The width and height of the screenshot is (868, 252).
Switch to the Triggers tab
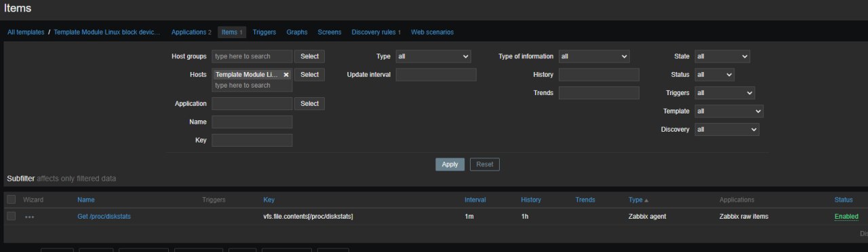264,32
